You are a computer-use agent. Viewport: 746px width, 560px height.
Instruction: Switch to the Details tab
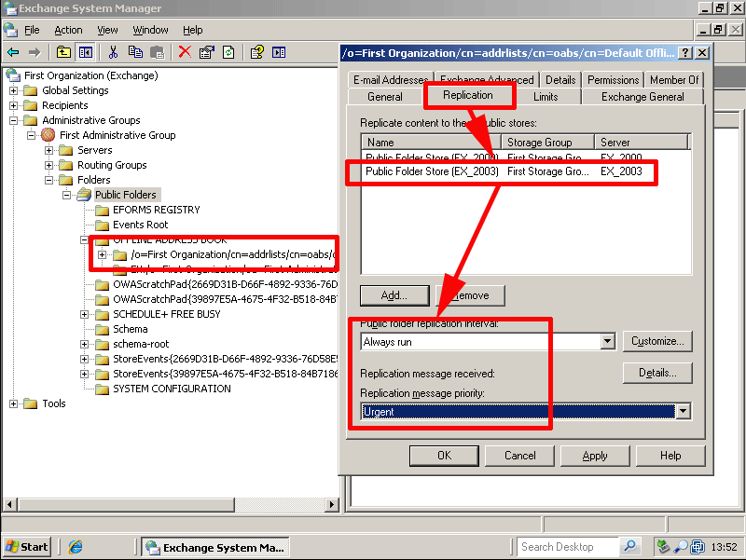coord(560,80)
